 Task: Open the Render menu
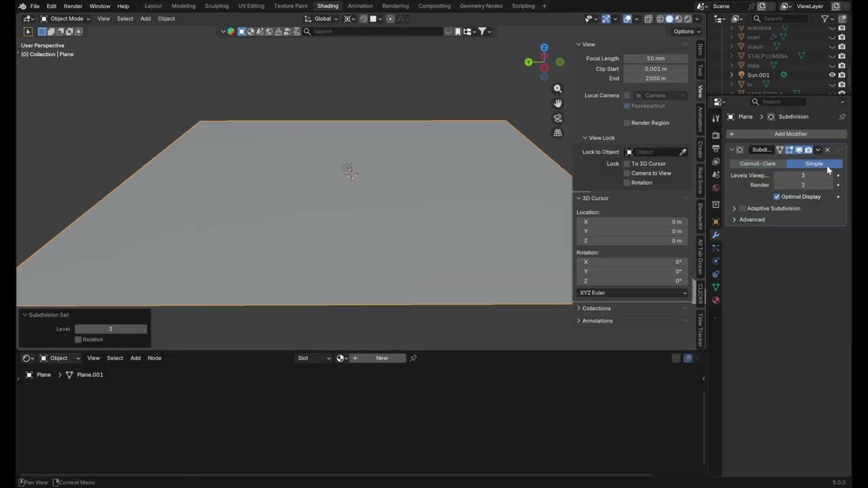coord(73,6)
